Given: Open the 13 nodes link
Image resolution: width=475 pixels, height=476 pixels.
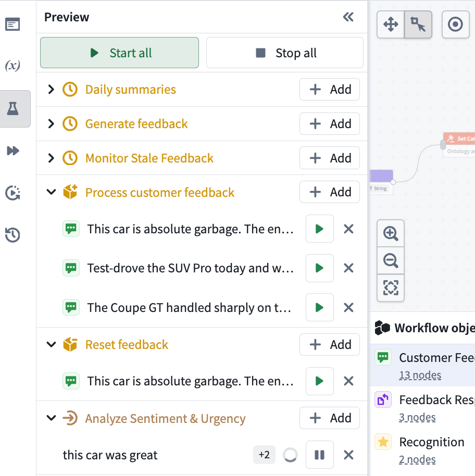Looking at the screenshot, I should click(x=420, y=375).
